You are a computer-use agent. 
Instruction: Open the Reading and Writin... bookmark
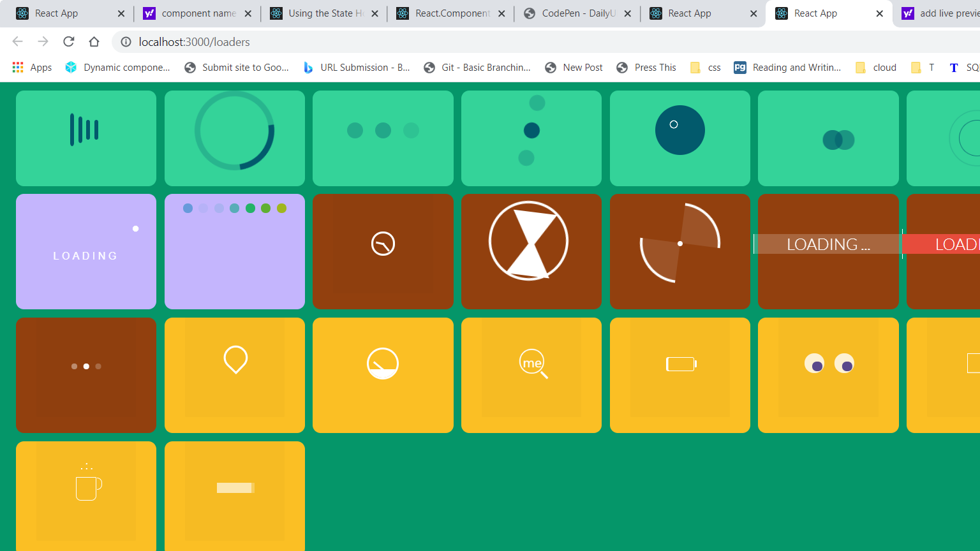point(787,68)
